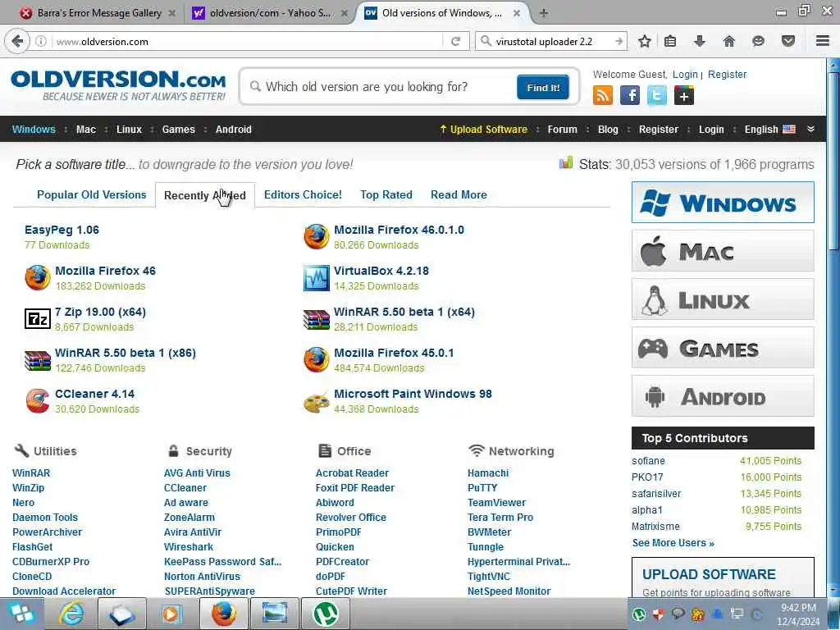
Task: Open the Blog link
Action: (608, 129)
